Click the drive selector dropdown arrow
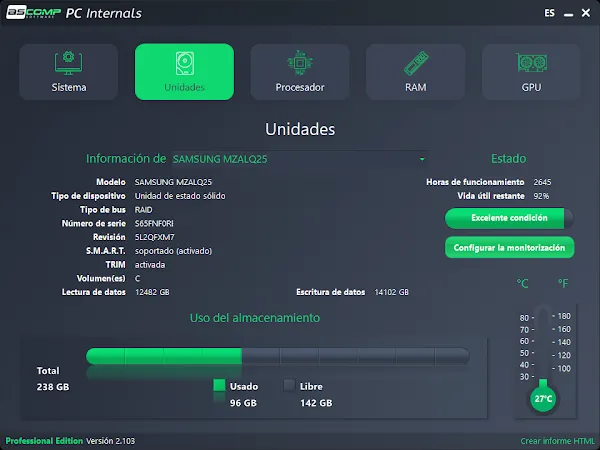The image size is (600, 450). click(x=422, y=159)
